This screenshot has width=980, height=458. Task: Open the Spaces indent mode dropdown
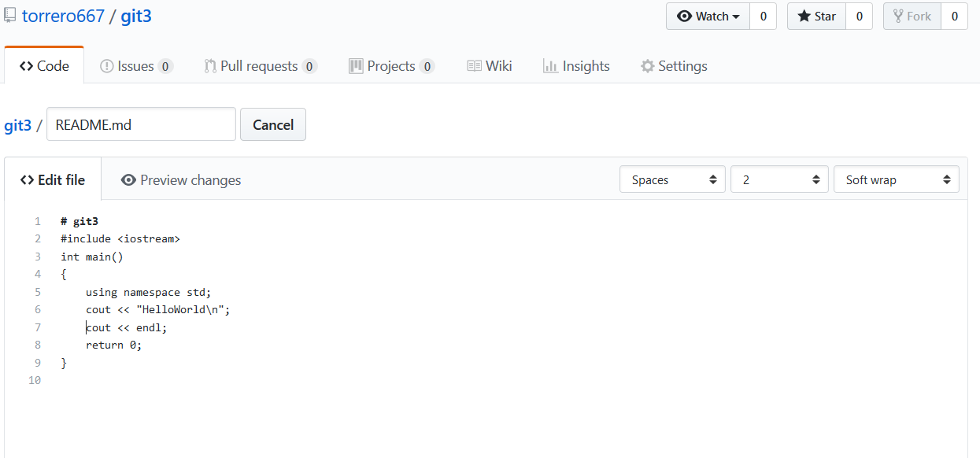pyautogui.click(x=673, y=179)
